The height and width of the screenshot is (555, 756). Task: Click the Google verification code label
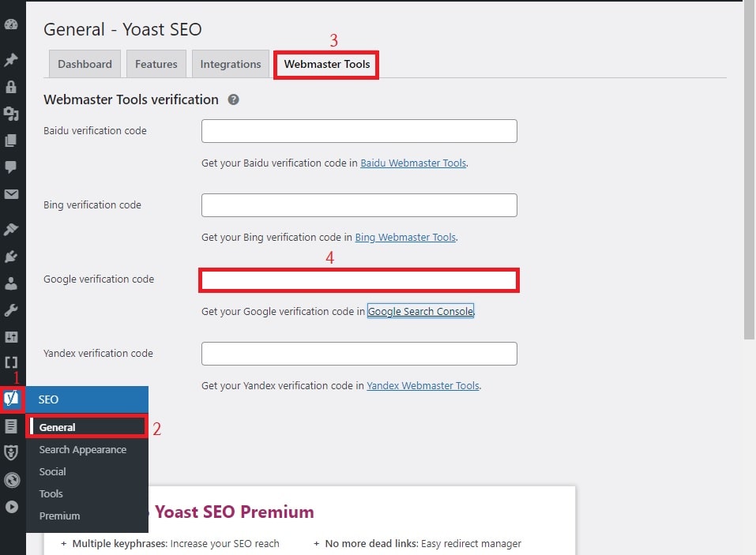pyautogui.click(x=99, y=279)
